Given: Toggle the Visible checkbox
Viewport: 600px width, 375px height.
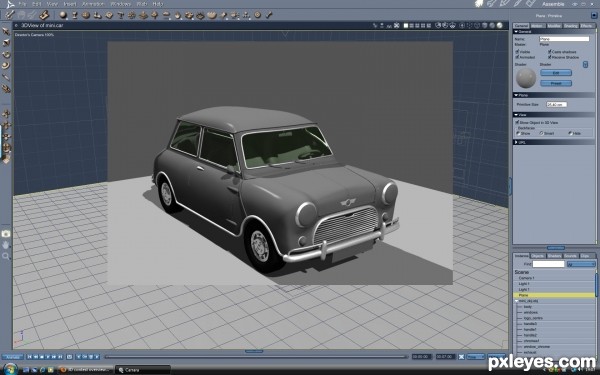Looking at the screenshot, I should coord(517,51).
